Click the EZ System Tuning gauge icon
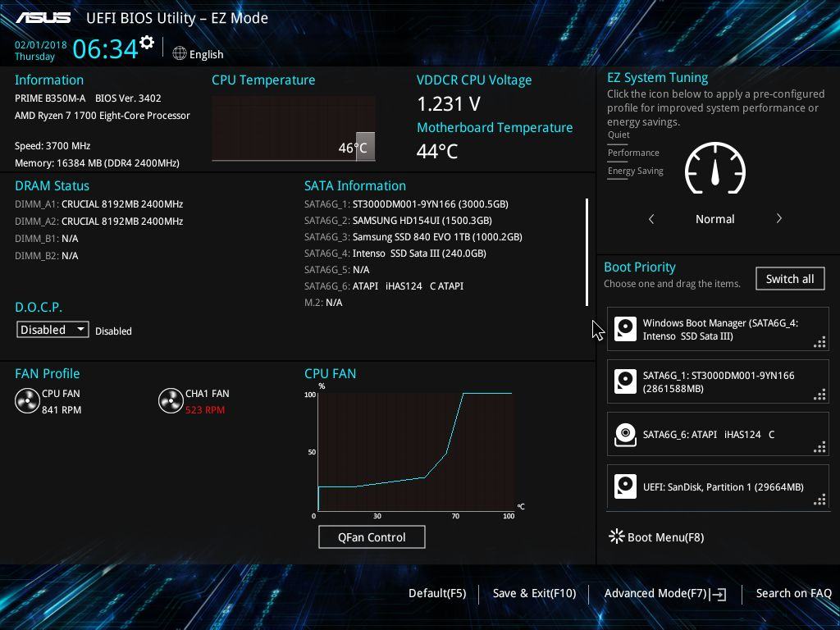This screenshot has height=630, width=840. 715,168
